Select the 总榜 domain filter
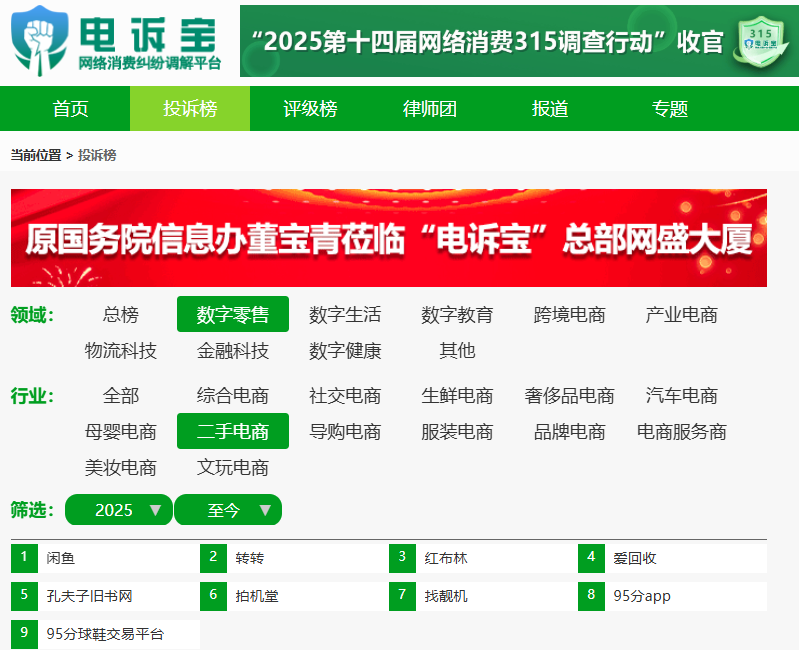Viewport: 799px width, 650px height. (121, 314)
